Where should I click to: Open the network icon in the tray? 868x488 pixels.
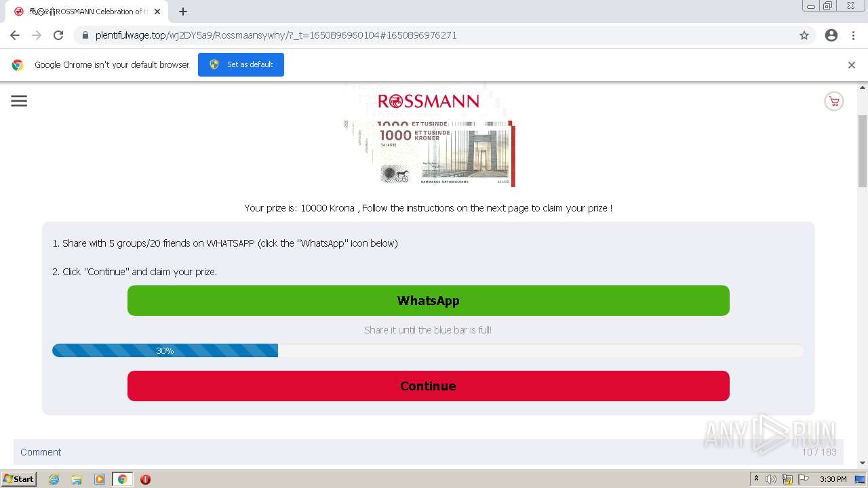[x=787, y=479]
